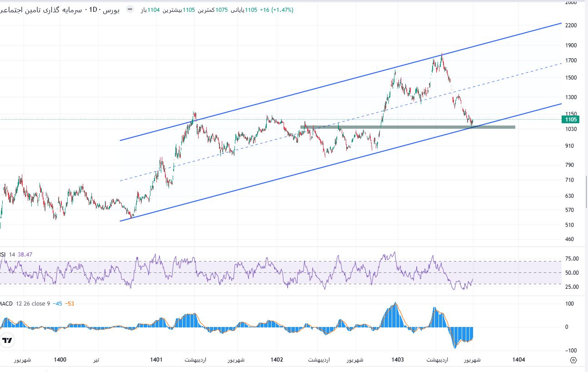Click the symbol title سرمایه گذاری تامین اجتماعی
Screen dimensions: 588x372
41,10
